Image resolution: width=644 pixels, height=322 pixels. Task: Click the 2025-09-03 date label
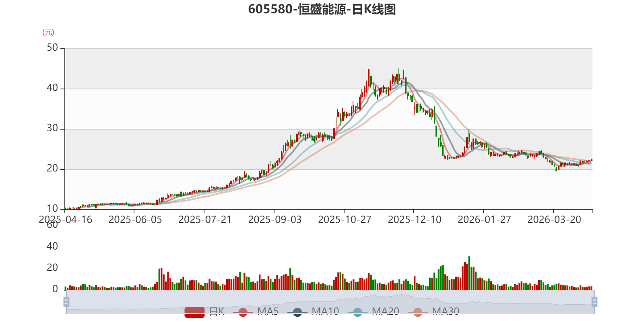click(275, 220)
